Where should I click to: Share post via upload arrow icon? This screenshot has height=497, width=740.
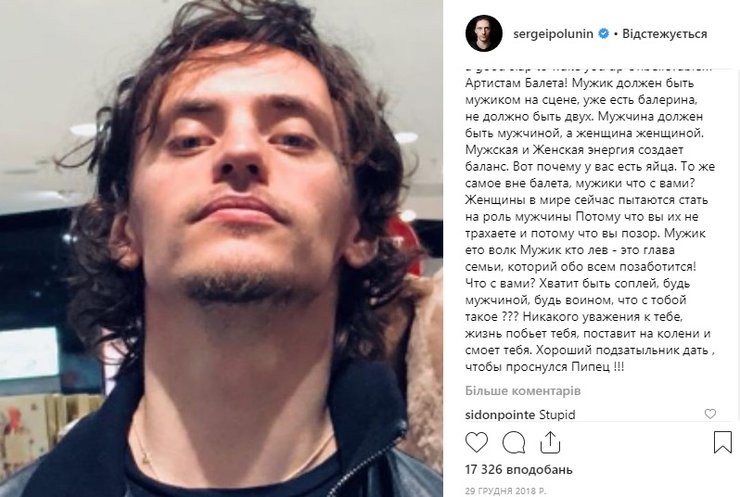tap(550, 443)
